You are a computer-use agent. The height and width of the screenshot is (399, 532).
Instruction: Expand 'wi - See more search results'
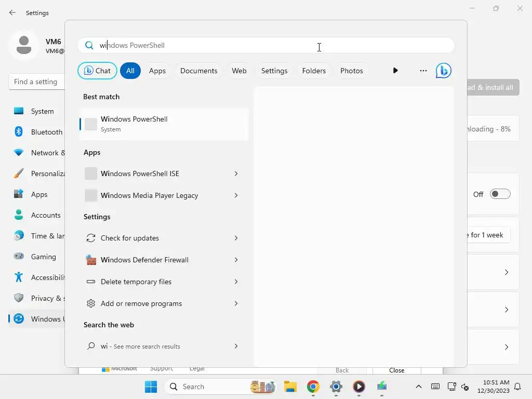[236, 346]
